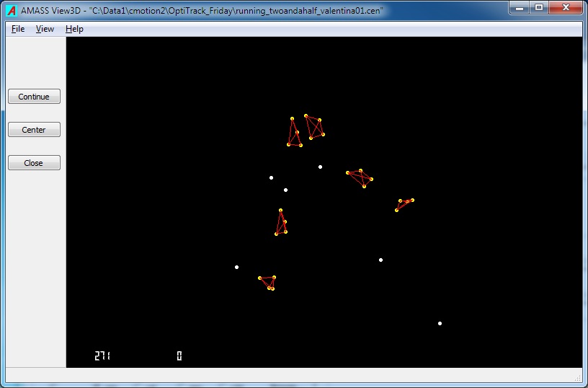Click the Continue button
The height and width of the screenshot is (388, 588).
(34, 97)
